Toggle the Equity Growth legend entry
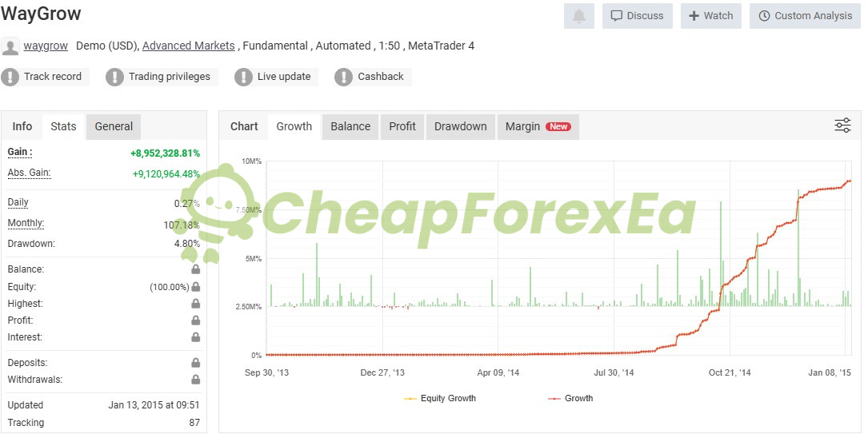Image resolution: width=868 pixels, height=438 pixels. tap(440, 398)
